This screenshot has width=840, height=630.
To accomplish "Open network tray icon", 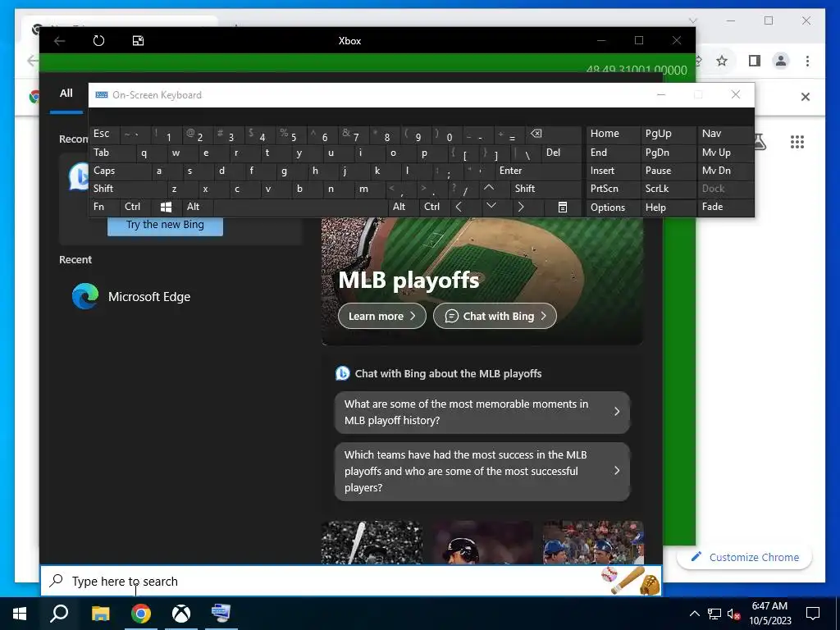I will point(714,614).
